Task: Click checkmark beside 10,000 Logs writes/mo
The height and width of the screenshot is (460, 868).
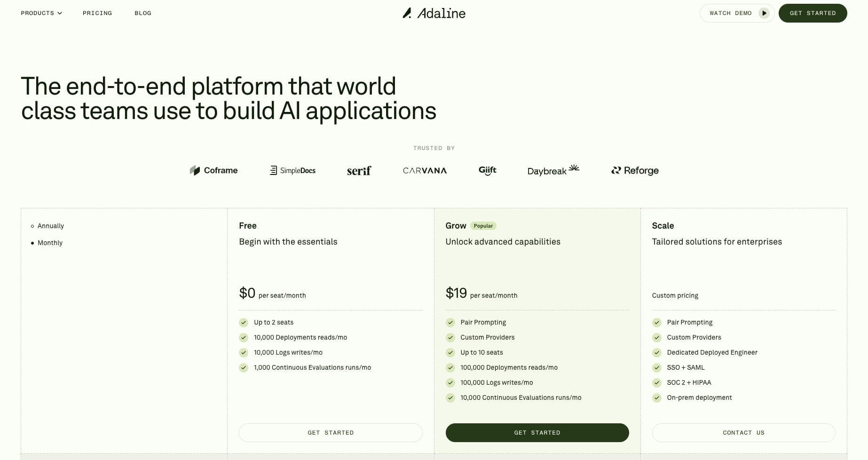Action: (244, 353)
